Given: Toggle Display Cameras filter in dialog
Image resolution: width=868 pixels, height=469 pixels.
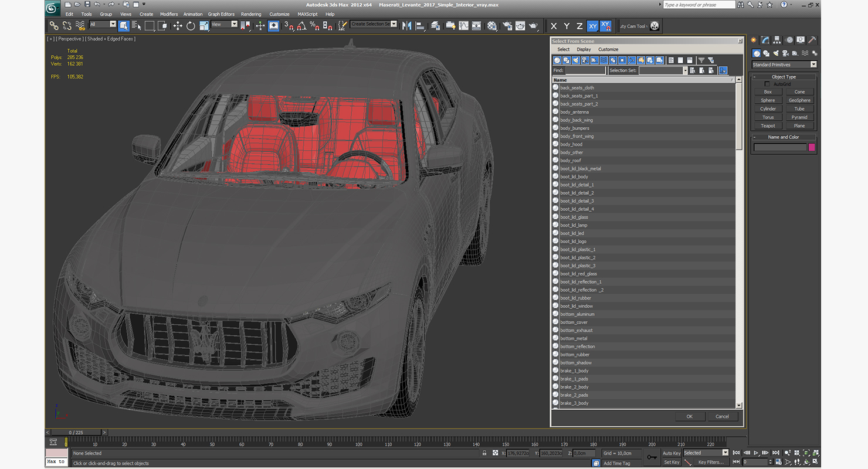Looking at the screenshot, I should click(x=585, y=60).
